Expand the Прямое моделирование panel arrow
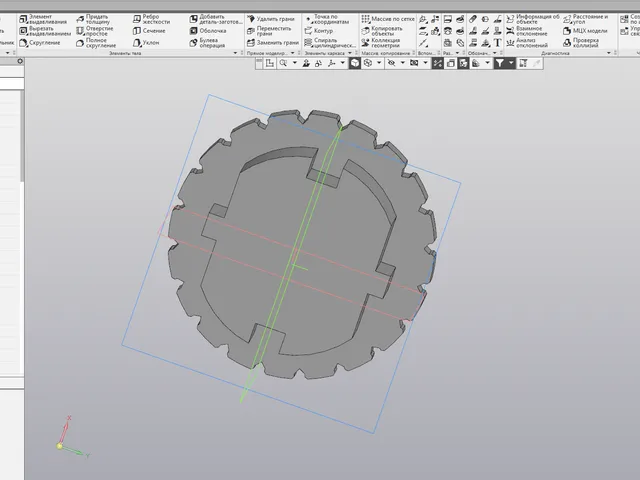Image resolution: width=640 pixels, height=480 pixels. pyautogui.click(x=293, y=53)
